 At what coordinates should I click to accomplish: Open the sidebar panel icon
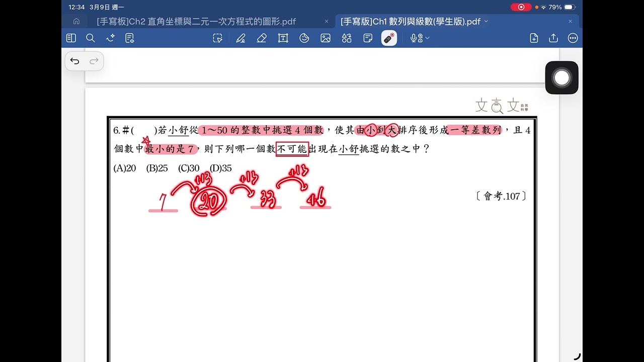click(x=71, y=38)
